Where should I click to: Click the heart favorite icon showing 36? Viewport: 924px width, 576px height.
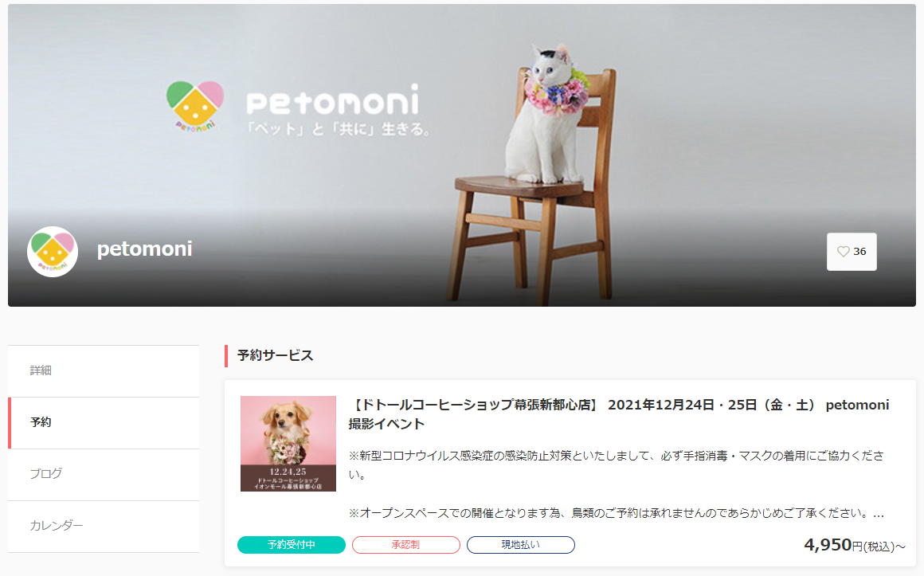click(x=851, y=252)
